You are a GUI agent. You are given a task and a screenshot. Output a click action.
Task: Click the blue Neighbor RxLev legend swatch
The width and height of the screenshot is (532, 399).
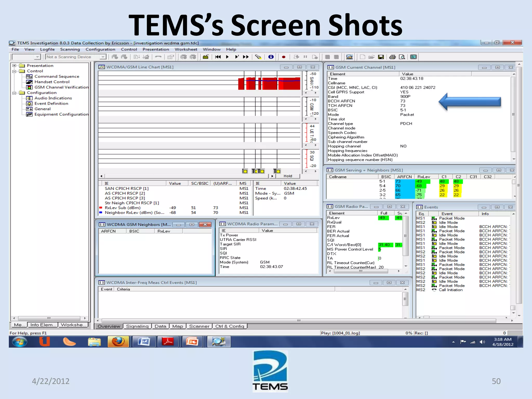pos(101,212)
